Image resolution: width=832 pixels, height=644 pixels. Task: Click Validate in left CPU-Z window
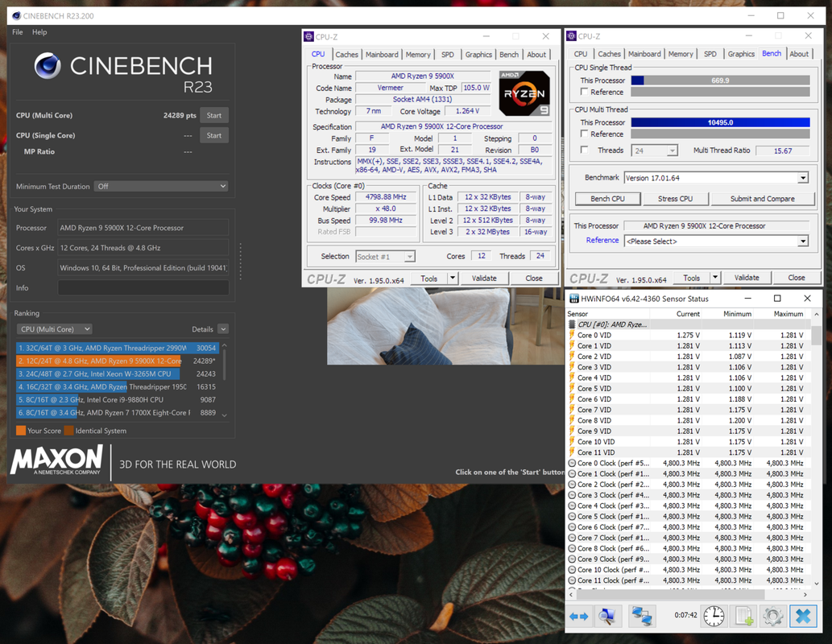484,278
